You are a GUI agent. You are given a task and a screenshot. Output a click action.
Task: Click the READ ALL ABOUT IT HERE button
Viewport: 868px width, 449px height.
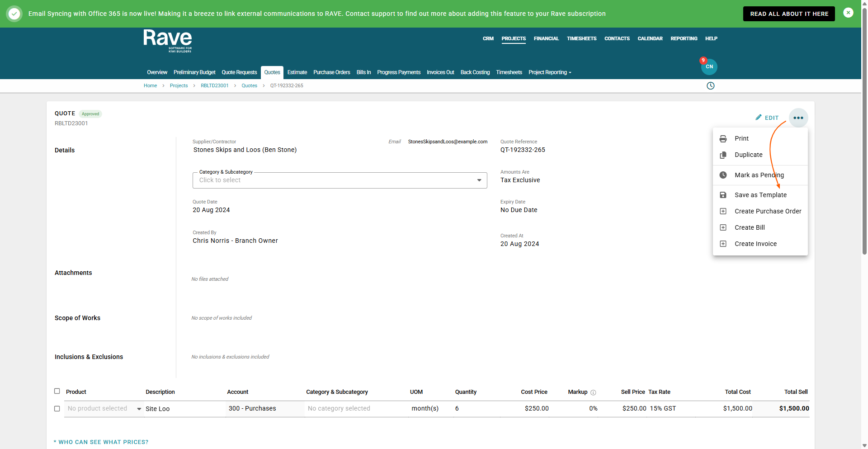(789, 14)
